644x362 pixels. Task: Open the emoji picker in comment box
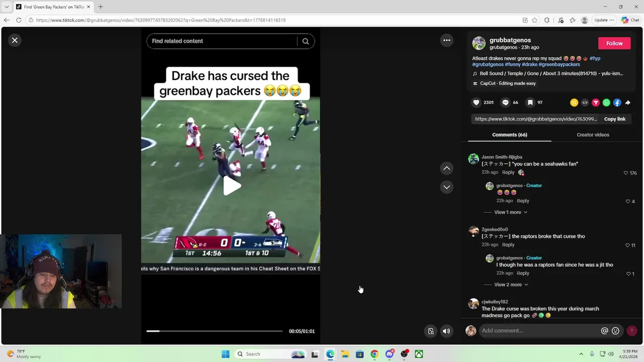pyautogui.click(x=615, y=331)
